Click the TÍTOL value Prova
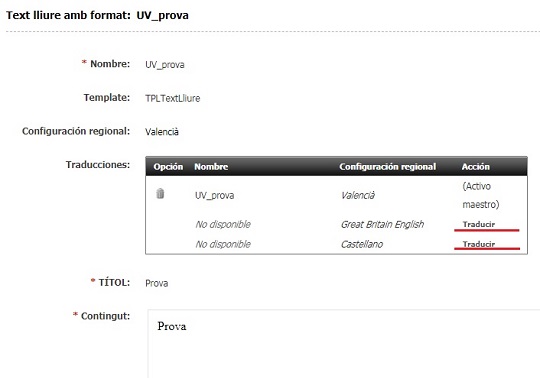The image size is (540, 378). point(157,283)
